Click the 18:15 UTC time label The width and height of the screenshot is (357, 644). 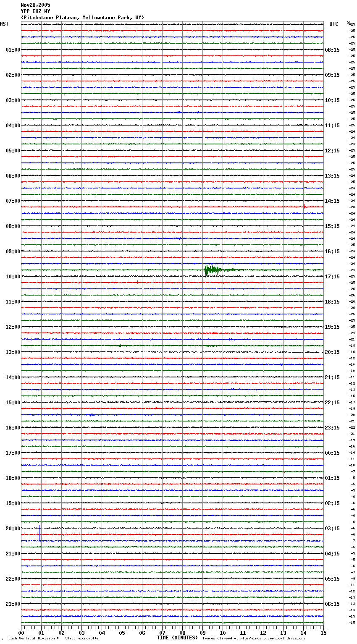(332, 302)
